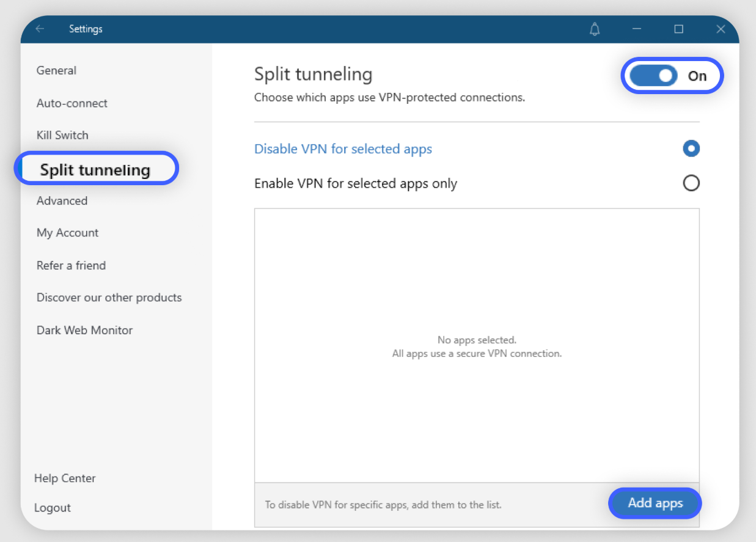
Task: Click Discover our other products
Action: pyautogui.click(x=109, y=298)
